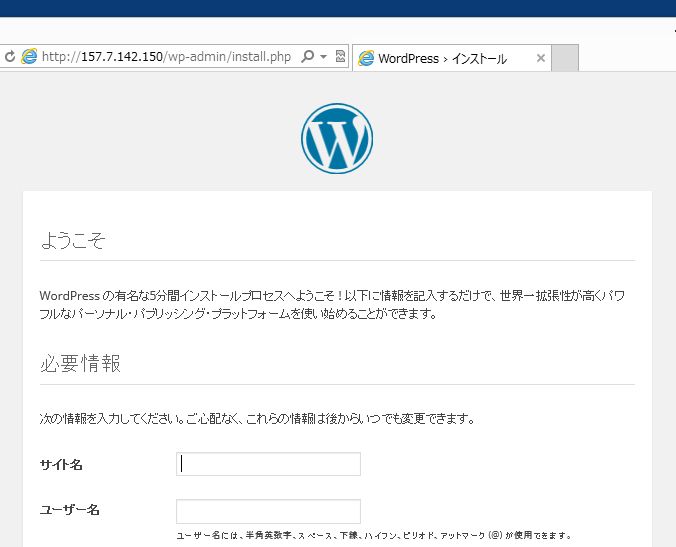Click the paragraph starting with 次の情報を入力
The image size is (676, 547).
(257, 418)
